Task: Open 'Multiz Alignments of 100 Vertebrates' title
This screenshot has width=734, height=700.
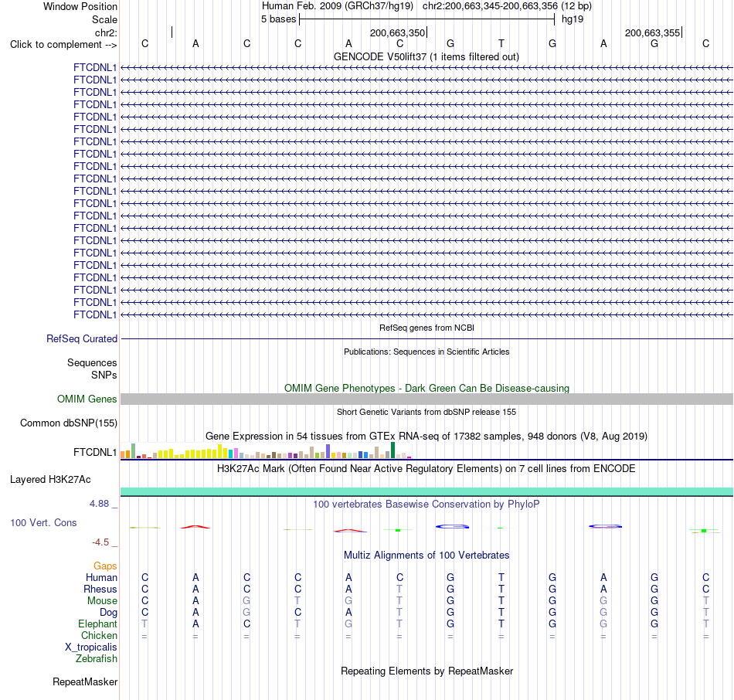Action: pos(426,556)
